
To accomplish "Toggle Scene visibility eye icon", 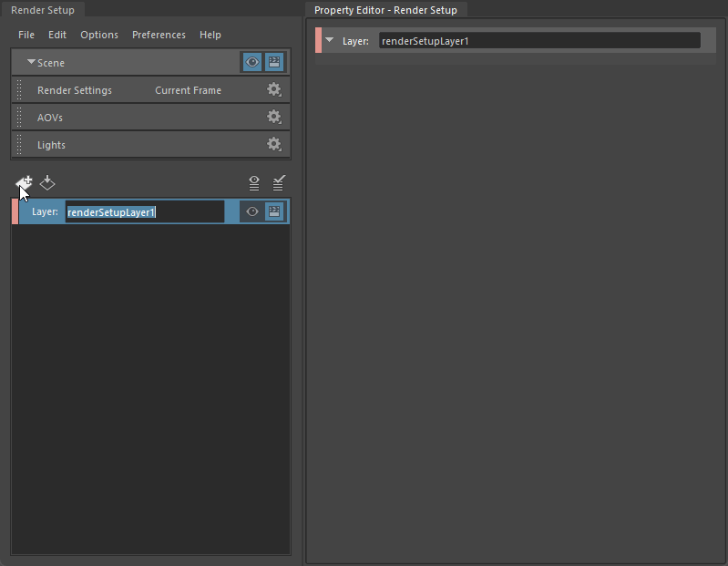I will tap(251, 63).
